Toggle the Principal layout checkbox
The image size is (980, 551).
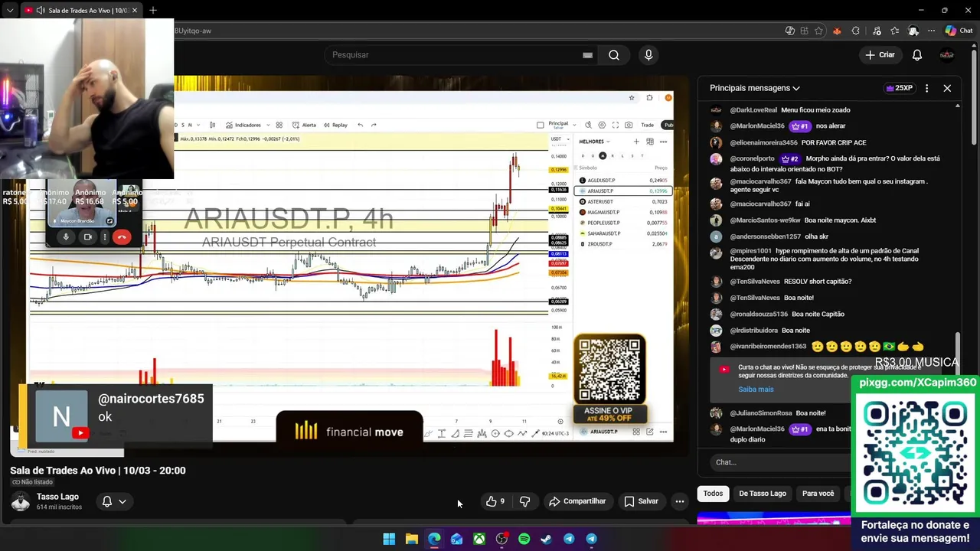pos(541,125)
